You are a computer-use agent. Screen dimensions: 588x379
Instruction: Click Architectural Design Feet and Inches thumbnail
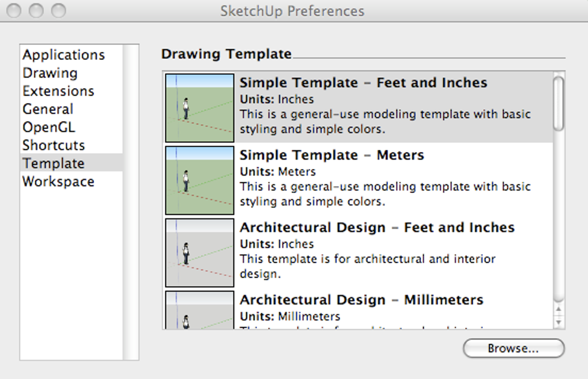click(x=199, y=252)
